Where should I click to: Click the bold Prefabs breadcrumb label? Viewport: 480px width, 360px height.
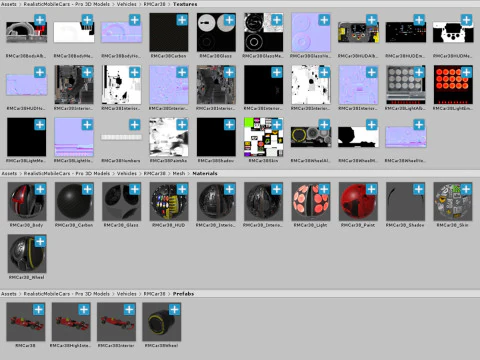(183, 294)
